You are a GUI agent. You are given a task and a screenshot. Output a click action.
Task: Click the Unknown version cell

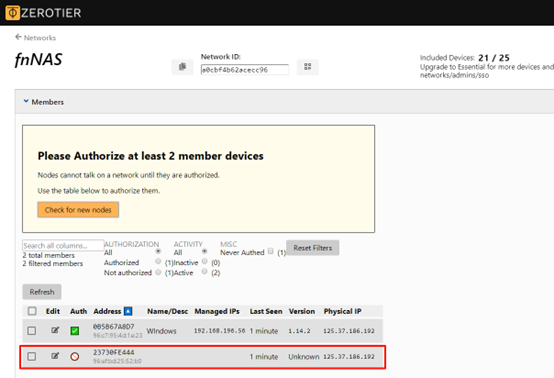point(303,356)
